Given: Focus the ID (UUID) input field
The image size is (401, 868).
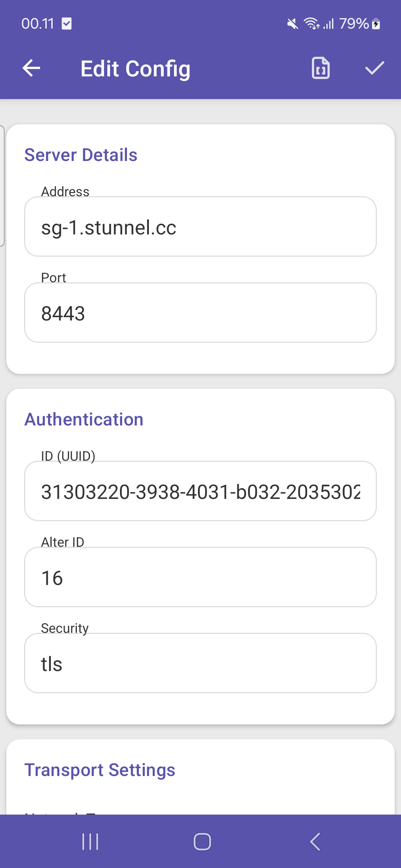Looking at the screenshot, I should click(x=200, y=491).
